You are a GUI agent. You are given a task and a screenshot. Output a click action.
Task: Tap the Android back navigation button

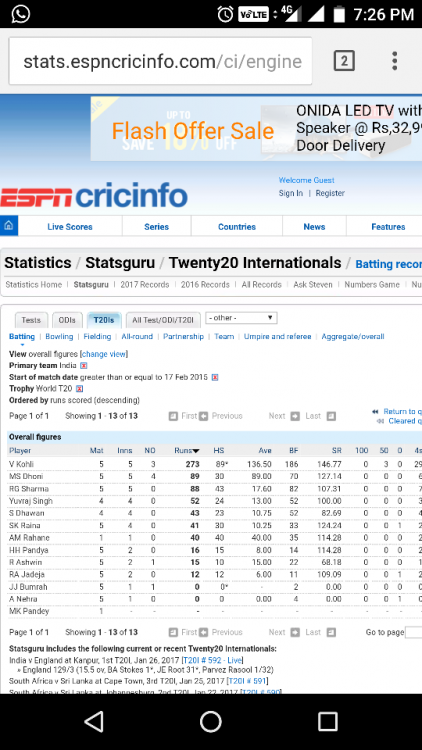94,721
